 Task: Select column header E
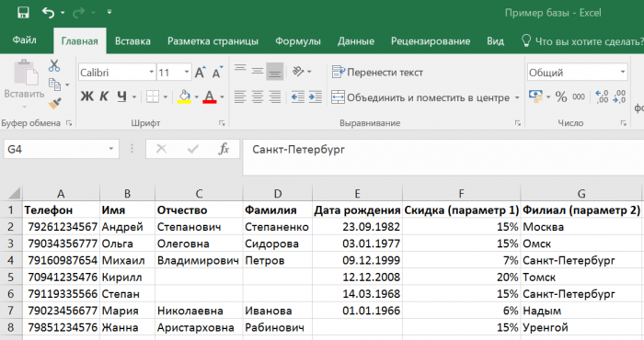357,194
